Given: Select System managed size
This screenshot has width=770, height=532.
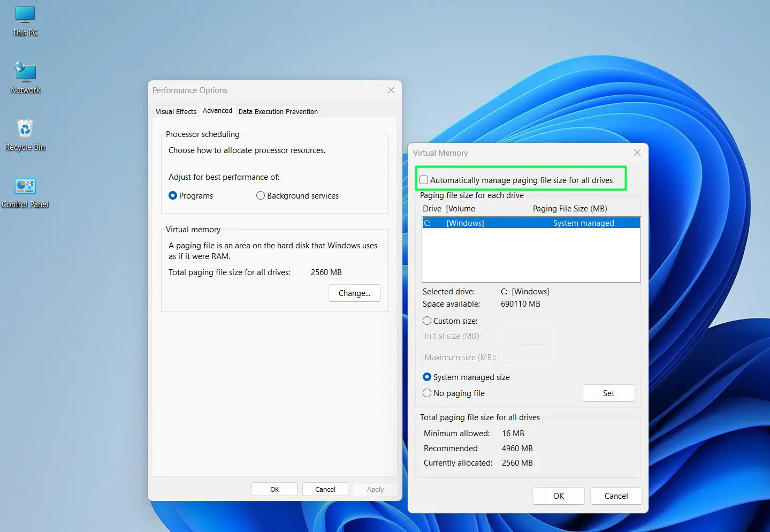Looking at the screenshot, I should [427, 377].
